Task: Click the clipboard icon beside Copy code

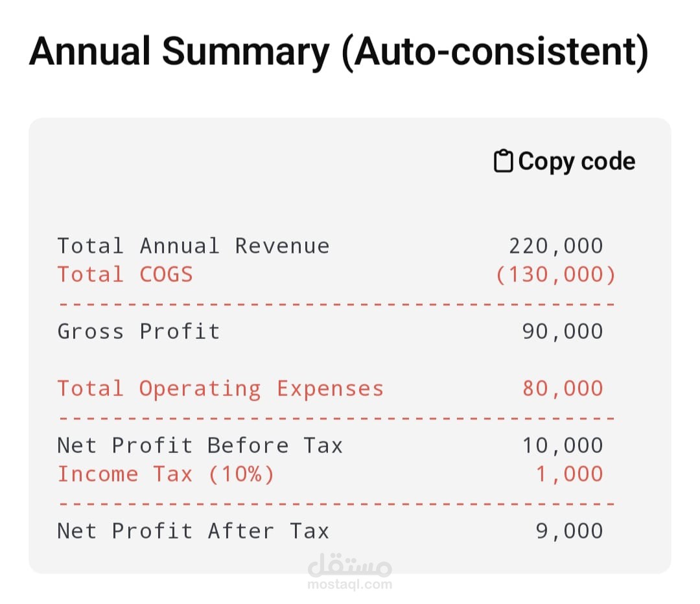Action: (504, 161)
